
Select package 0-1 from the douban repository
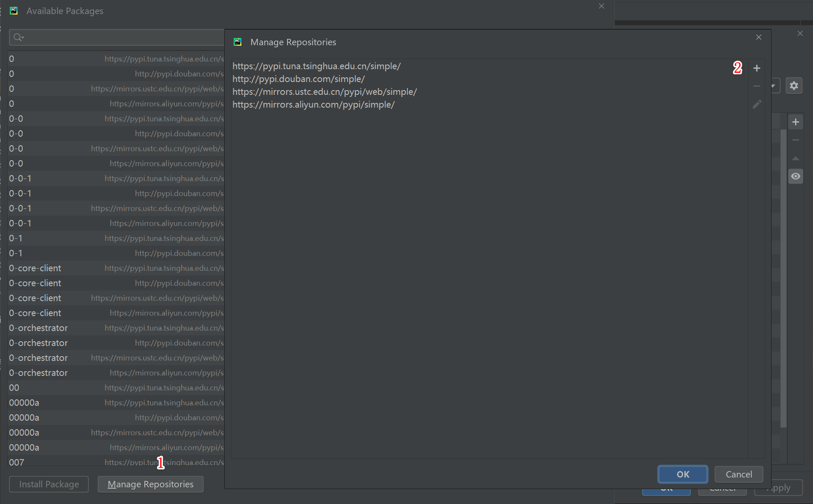tap(116, 253)
